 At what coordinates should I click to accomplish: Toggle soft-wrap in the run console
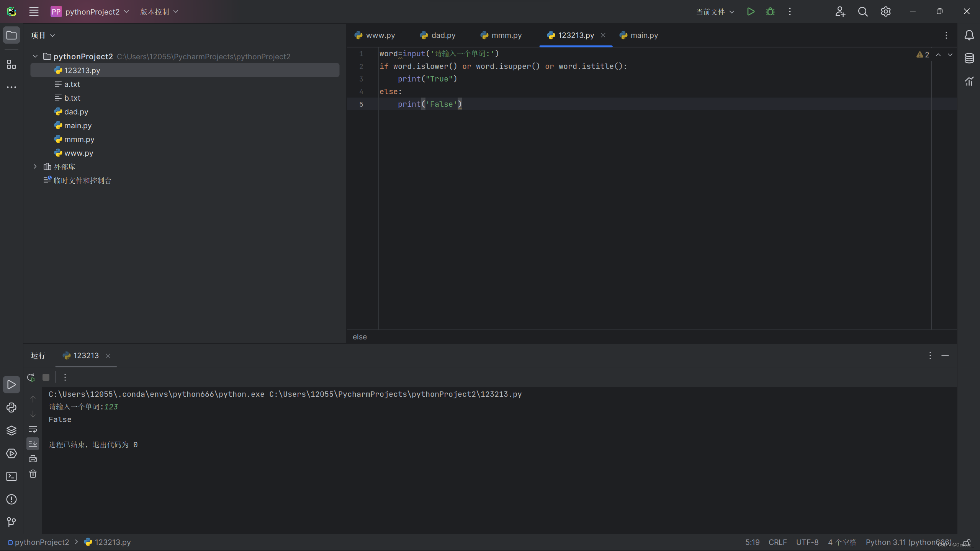[x=33, y=429]
